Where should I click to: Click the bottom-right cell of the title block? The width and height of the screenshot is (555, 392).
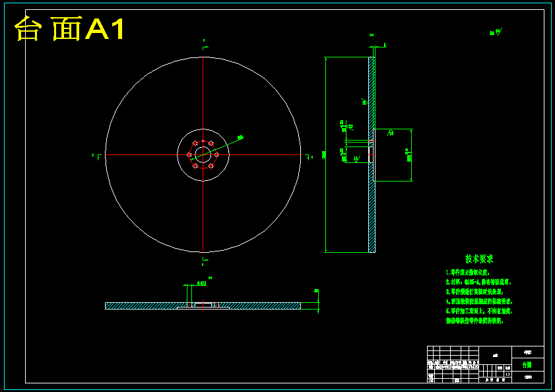click(x=528, y=377)
